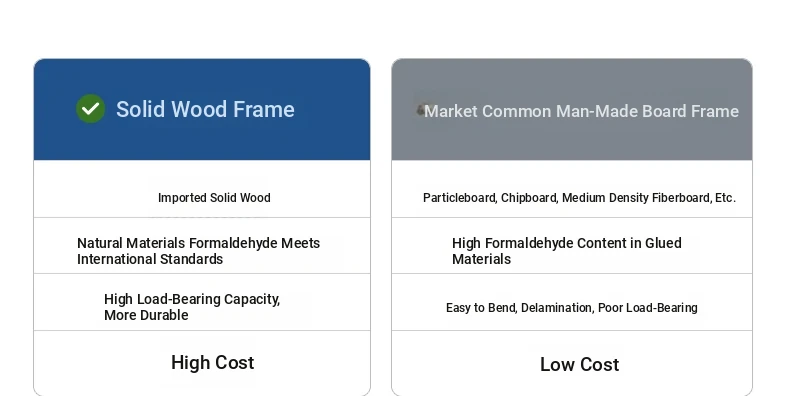The image size is (790, 396).
Task: Click the Low Cost label
Action: (579, 364)
